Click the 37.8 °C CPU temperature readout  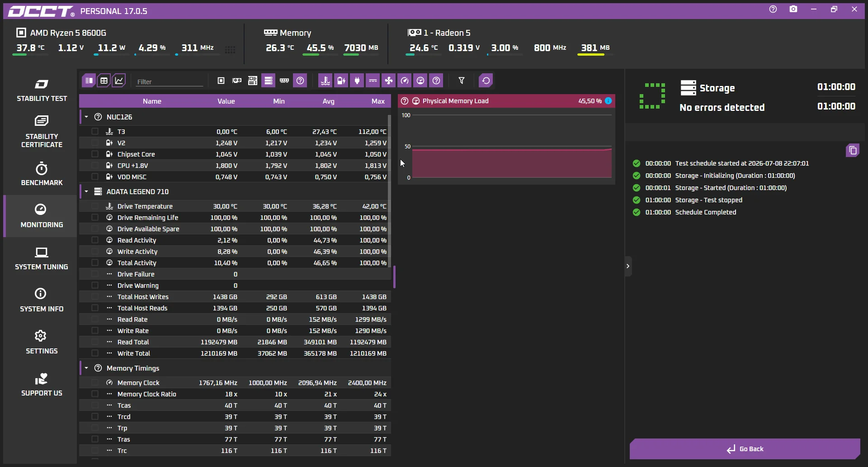pos(30,48)
